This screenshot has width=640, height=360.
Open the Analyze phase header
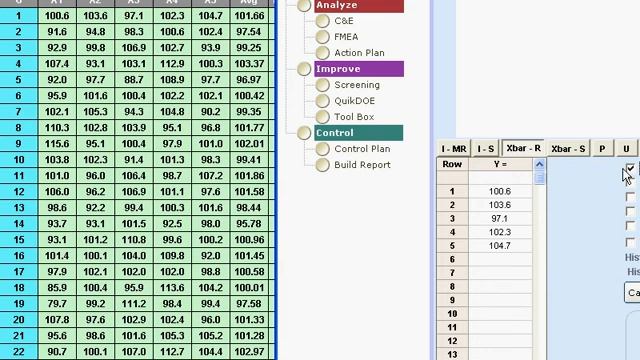point(359,6)
